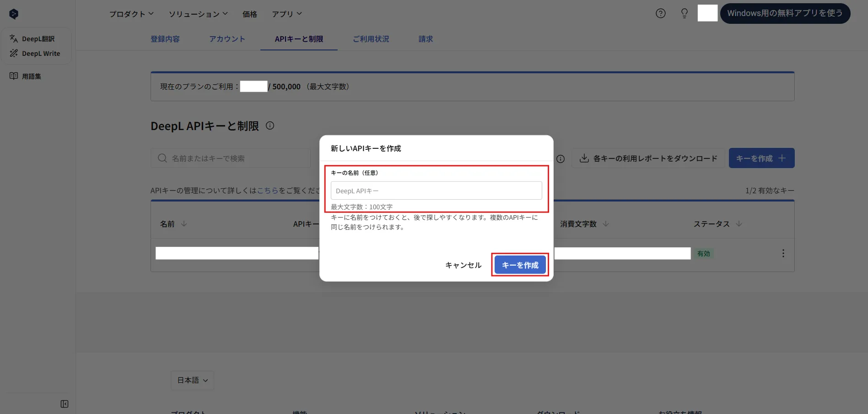Viewport: 868px width, 414px height.
Task: Click the info icon left of report download
Action: point(561,159)
